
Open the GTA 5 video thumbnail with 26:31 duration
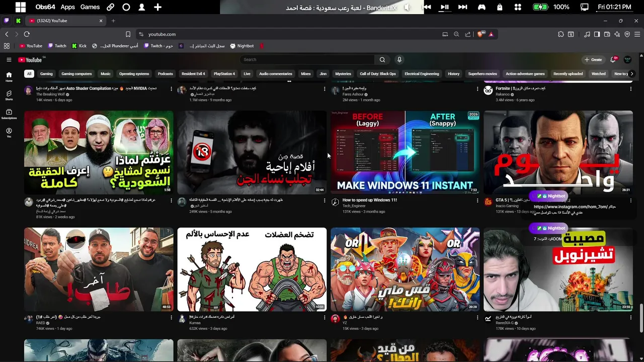pyautogui.click(x=558, y=152)
